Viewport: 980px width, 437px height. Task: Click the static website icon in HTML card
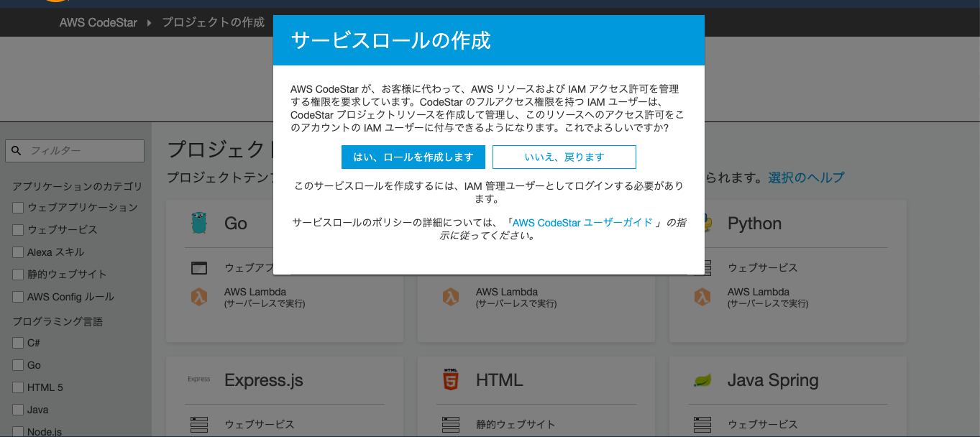pos(451,425)
